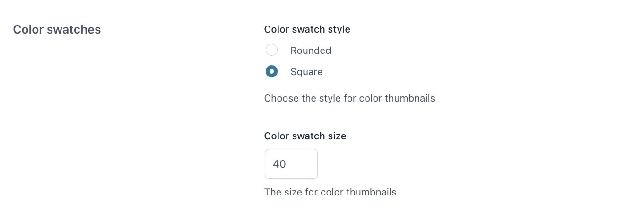Click the "Color swatch size" field label
Viewport: 644px width, 221px height.
click(305, 136)
